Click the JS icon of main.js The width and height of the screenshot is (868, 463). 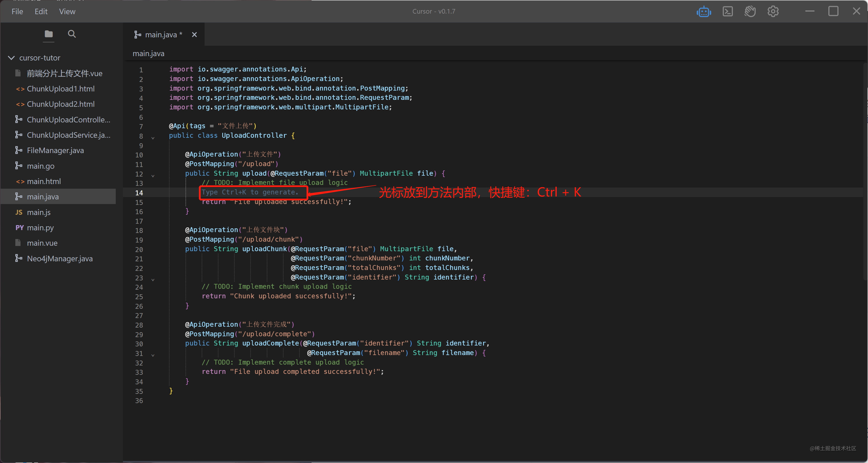click(x=19, y=212)
